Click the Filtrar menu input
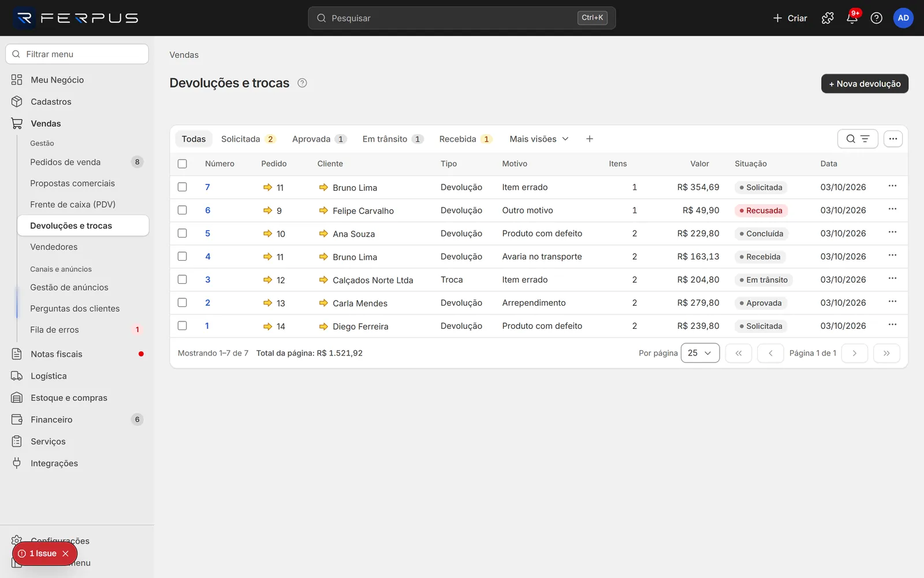 pos(77,54)
